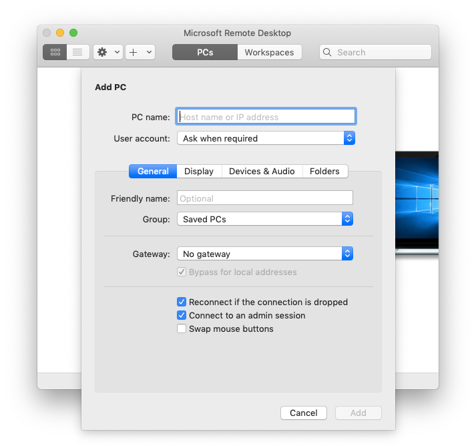The height and width of the screenshot is (448, 476).
Task: Select the Folders tab
Action: [x=325, y=171]
